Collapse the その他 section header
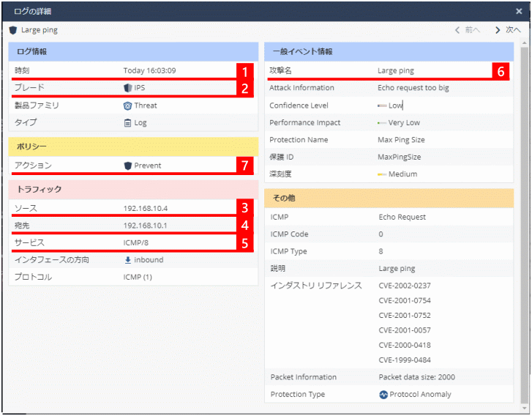The width and height of the screenshot is (532, 416). point(389,198)
